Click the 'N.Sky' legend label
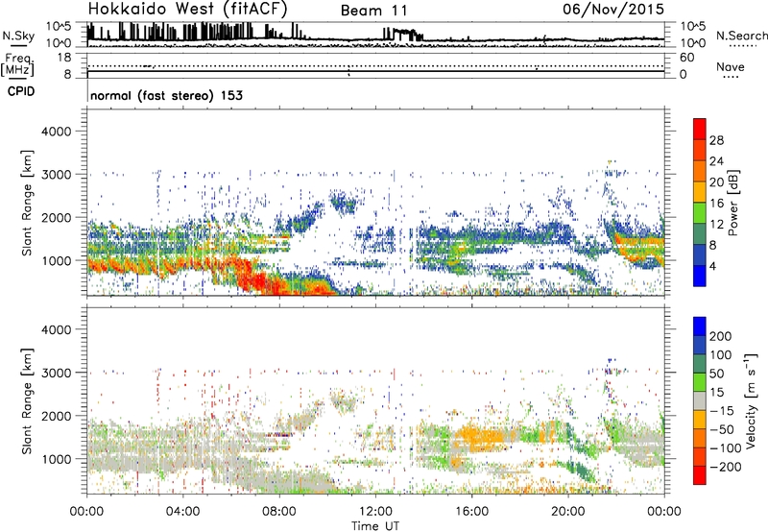Screen dimensions: 768x532 tap(18, 36)
